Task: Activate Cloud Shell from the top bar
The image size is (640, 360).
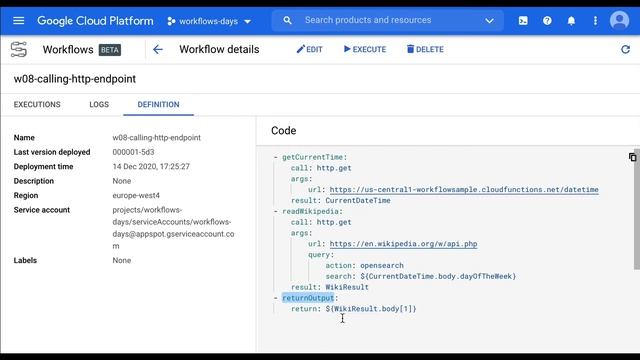Action: pos(523,20)
